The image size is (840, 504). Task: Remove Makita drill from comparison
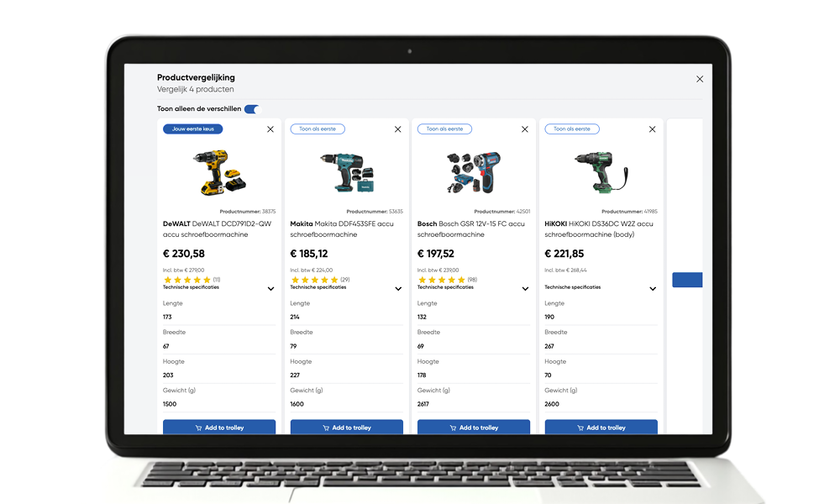[x=398, y=129]
